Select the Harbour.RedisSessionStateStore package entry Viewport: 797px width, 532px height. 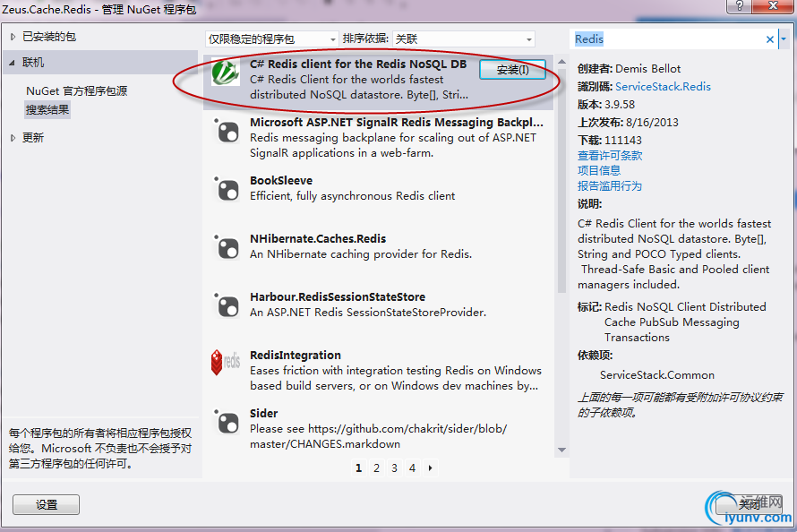pyautogui.click(x=379, y=313)
